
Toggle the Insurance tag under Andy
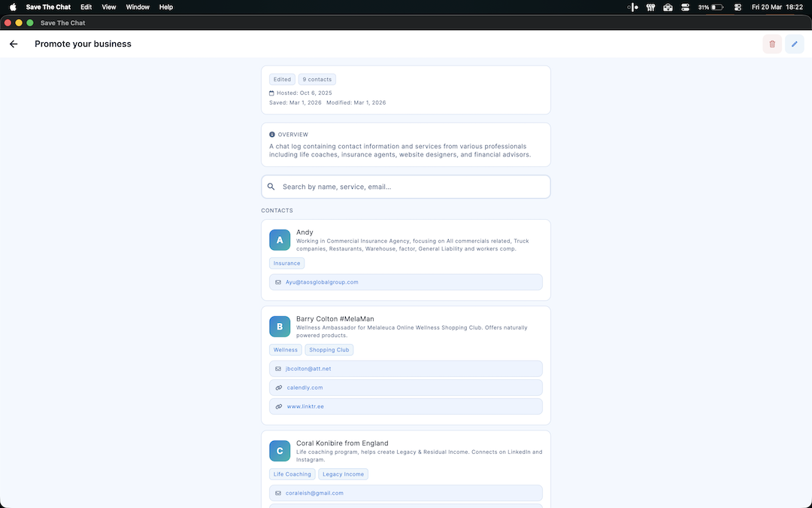(x=286, y=263)
